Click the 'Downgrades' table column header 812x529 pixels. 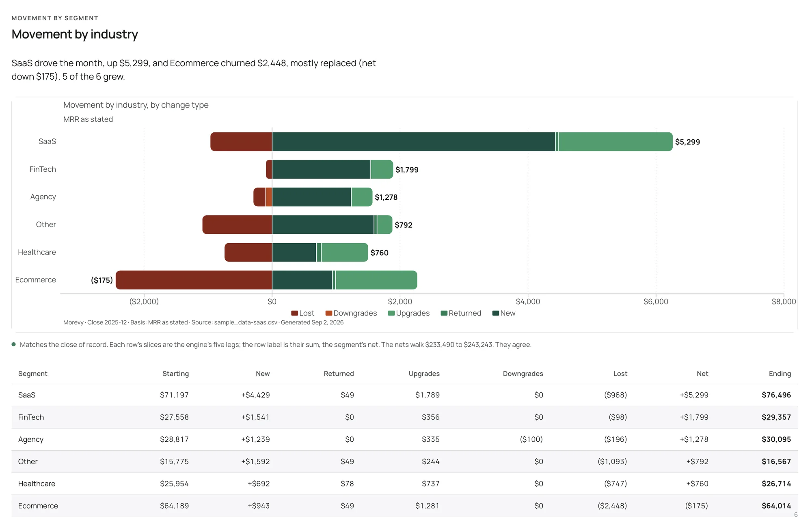coord(523,374)
